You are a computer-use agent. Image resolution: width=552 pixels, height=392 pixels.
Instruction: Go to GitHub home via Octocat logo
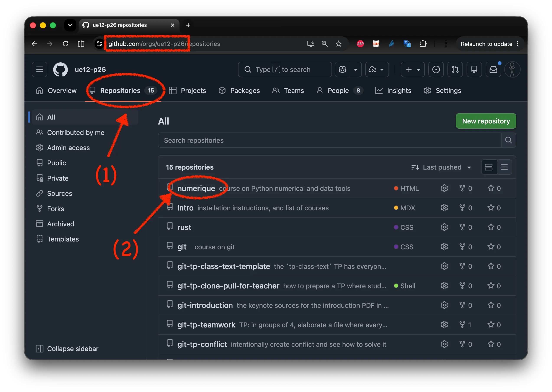[x=60, y=70]
